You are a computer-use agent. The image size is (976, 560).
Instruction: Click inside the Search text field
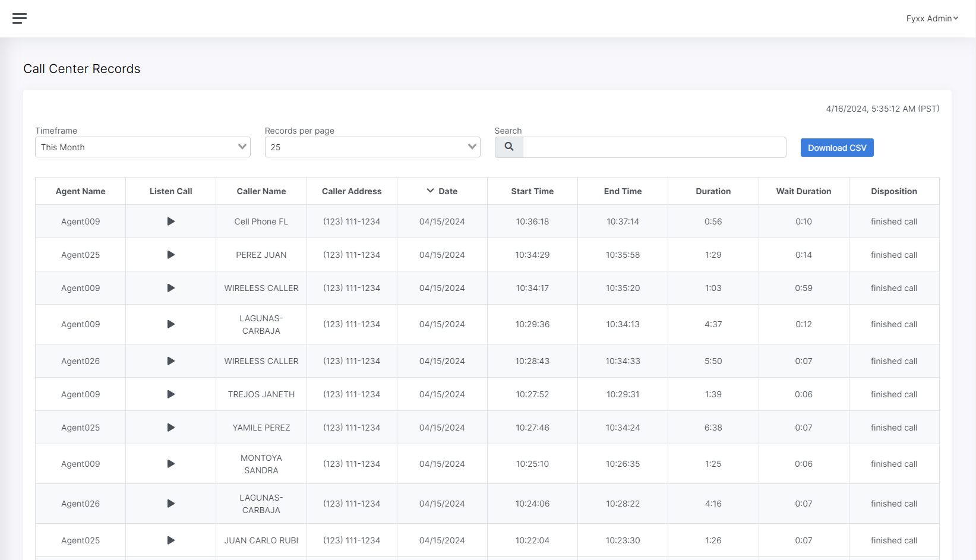pyautogui.click(x=653, y=147)
